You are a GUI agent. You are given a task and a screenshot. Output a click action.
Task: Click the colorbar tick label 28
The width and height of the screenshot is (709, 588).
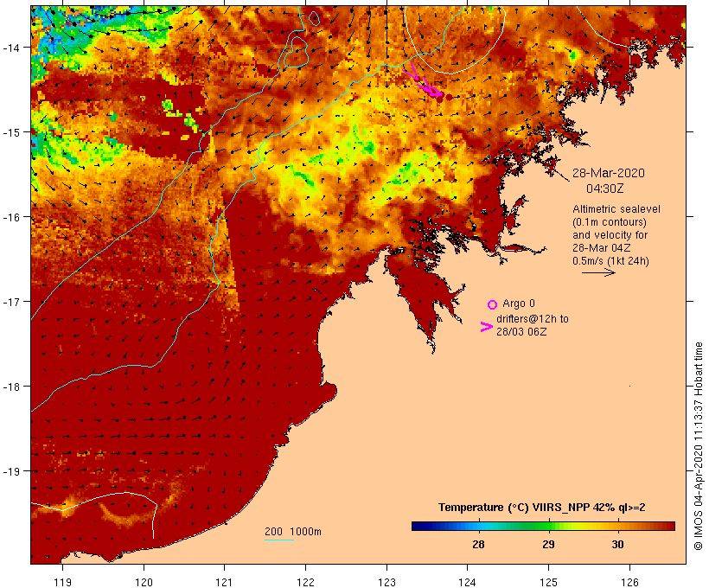point(478,545)
